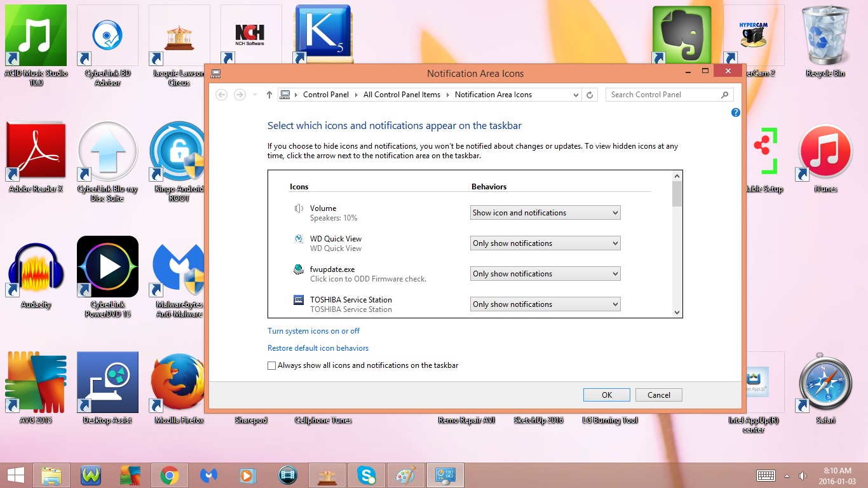Click the WD Quick View row icon

point(299,239)
